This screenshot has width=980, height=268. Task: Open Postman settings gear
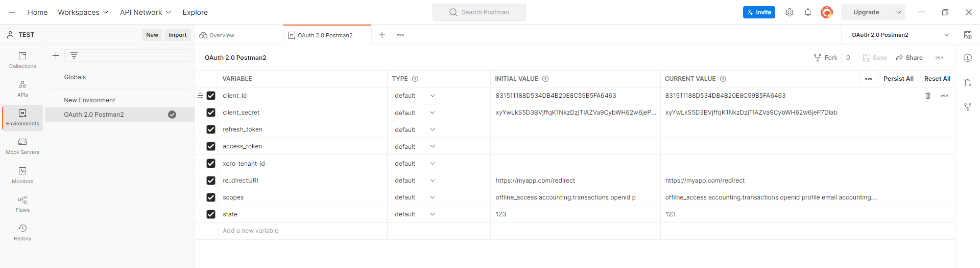pyautogui.click(x=790, y=12)
